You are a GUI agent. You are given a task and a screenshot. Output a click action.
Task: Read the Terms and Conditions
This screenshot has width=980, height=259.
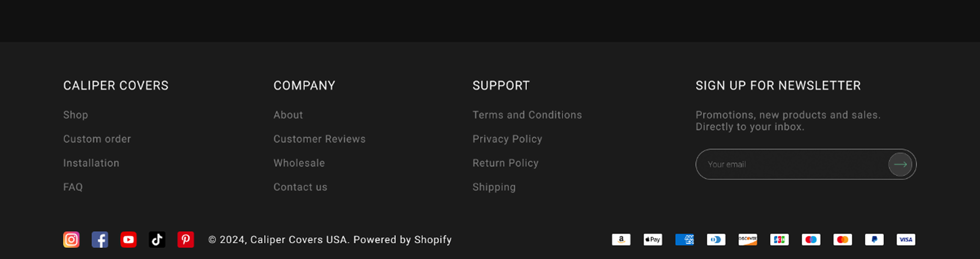[x=527, y=115]
